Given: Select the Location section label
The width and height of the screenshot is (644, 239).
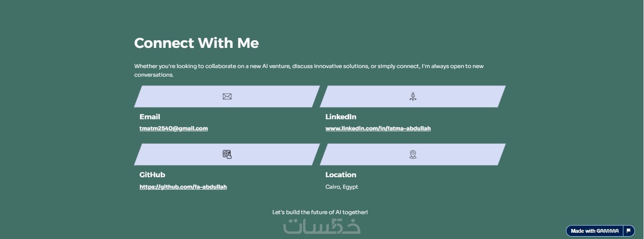Looking at the screenshot, I should point(340,175).
